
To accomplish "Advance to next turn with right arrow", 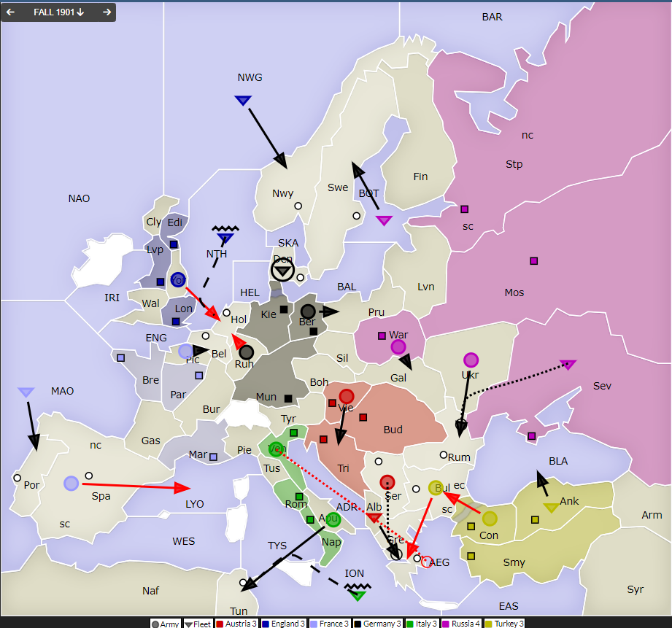I will [x=107, y=12].
